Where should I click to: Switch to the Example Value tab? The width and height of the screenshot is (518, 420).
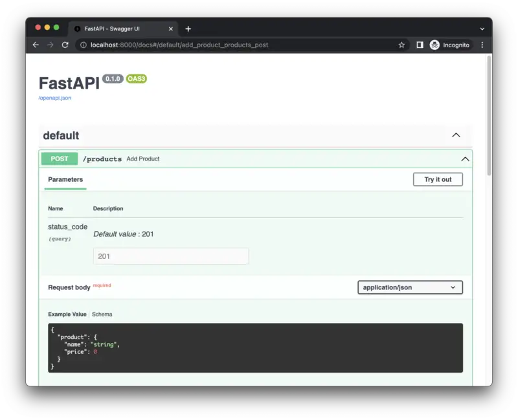point(67,315)
